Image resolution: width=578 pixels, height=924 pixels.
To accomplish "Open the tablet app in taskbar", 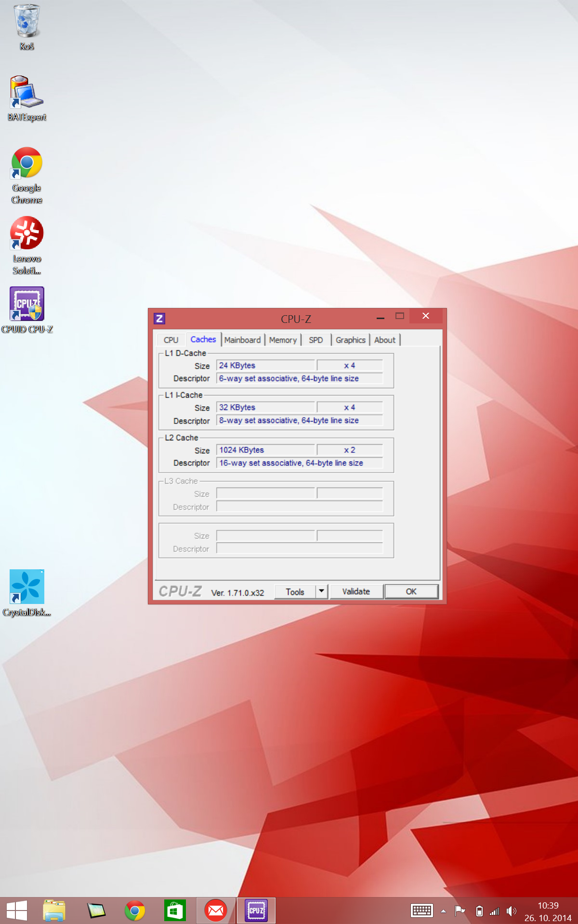I will tap(96, 911).
